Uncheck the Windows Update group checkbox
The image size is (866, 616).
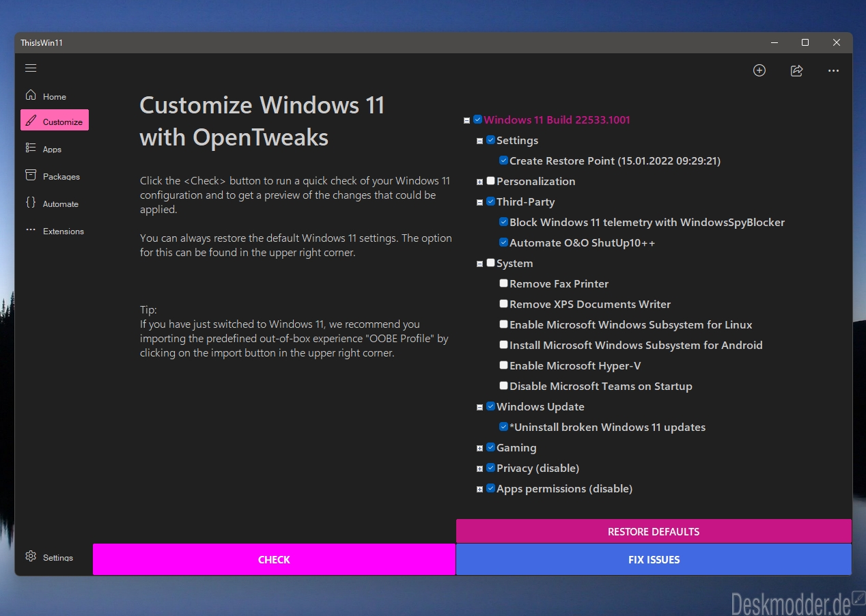coord(490,406)
